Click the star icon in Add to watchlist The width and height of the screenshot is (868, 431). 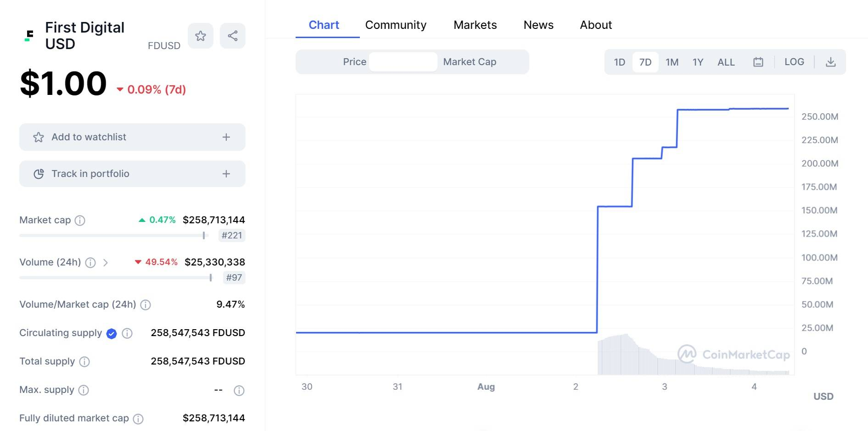39,137
